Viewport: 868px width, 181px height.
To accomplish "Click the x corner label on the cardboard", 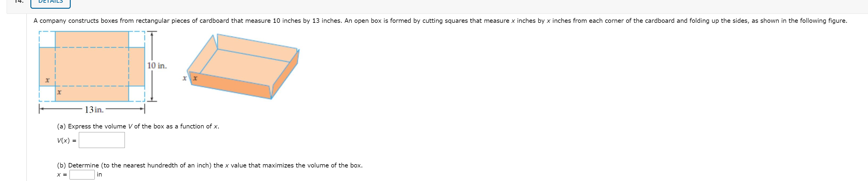I will (x=47, y=80).
